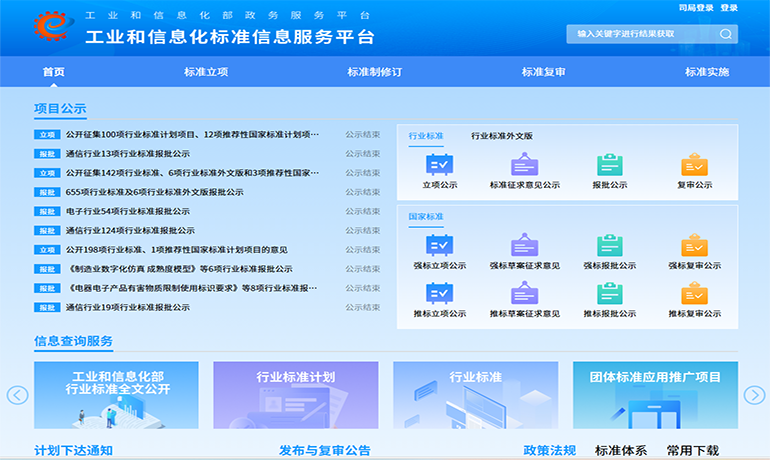The width and height of the screenshot is (770, 460).
Task: Click the carousel next arrow
Action: (x=754, y=395)
